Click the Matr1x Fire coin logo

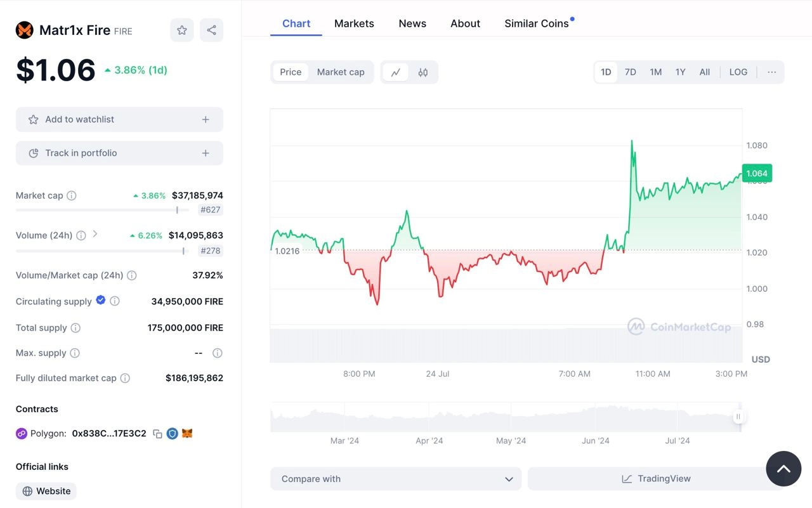(x=25, y=30)
